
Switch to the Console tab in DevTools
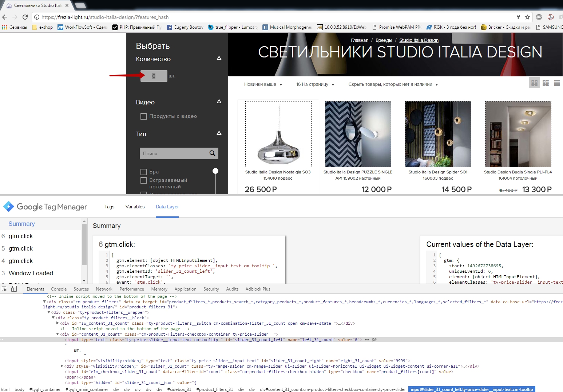(59, 289)
